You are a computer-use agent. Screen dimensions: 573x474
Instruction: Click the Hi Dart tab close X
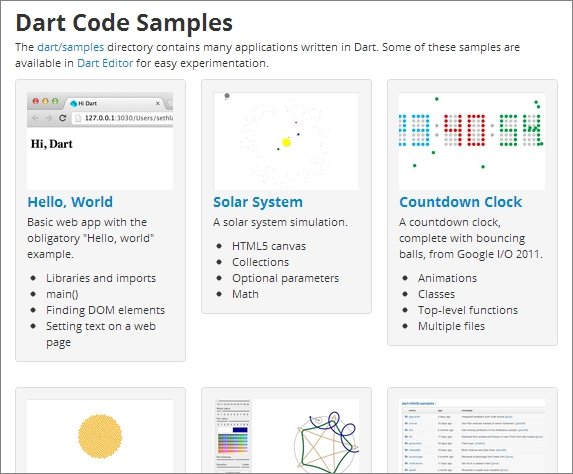pos(158,103)
